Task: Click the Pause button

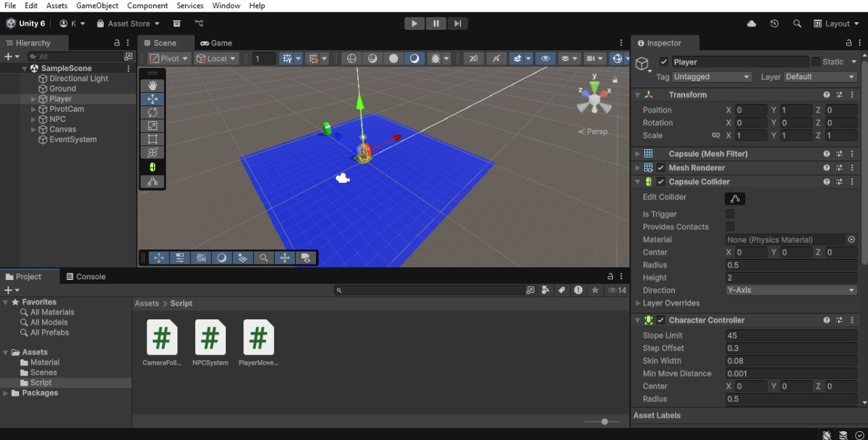Action: click(436, 24)
